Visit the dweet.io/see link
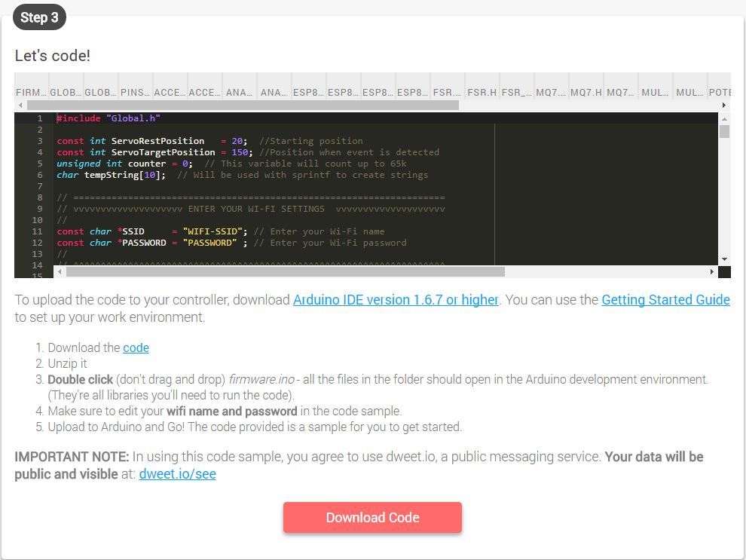 coord(178,474)
